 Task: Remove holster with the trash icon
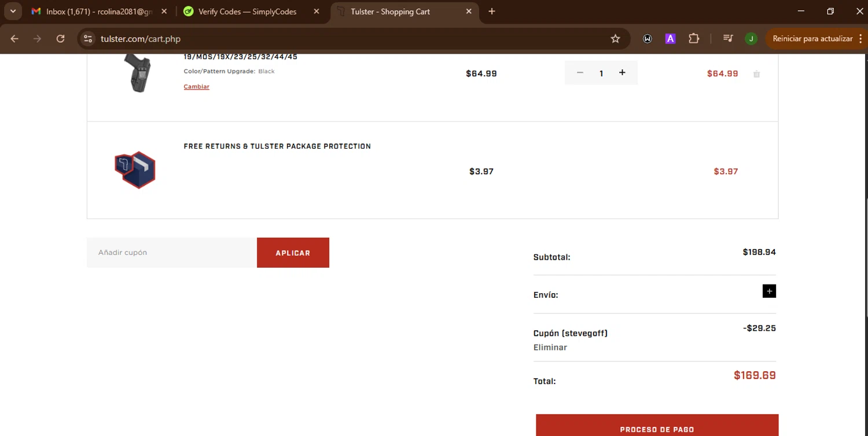(x=756, y=74)
